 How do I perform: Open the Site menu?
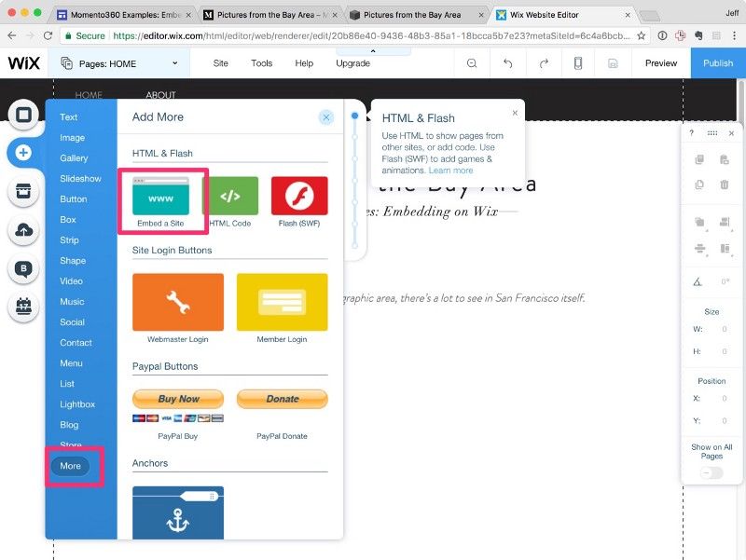point(220,63)
